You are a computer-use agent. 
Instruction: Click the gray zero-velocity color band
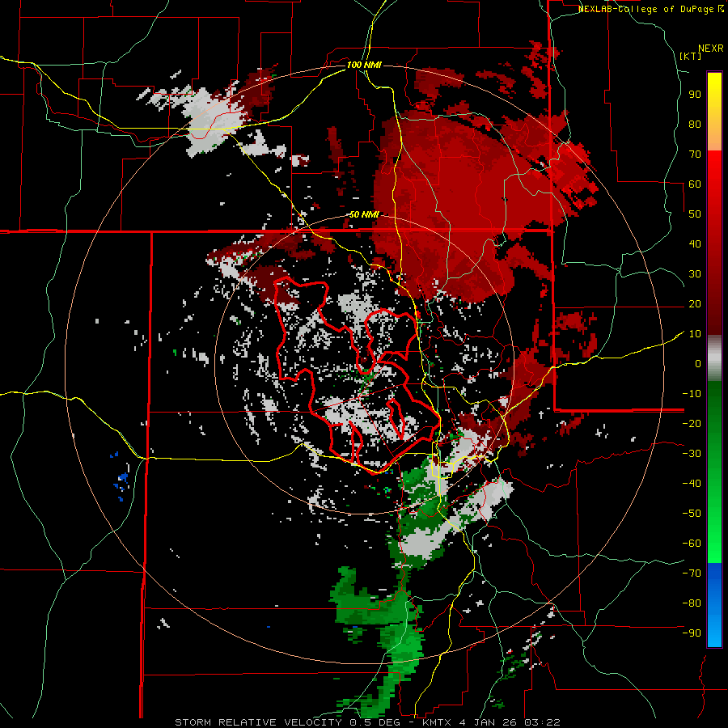714,358
